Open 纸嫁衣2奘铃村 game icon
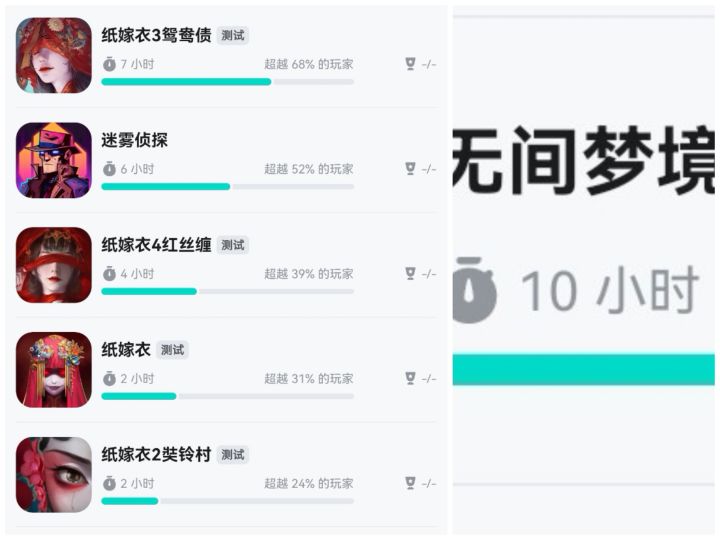This screenshot has height=540, width=720. 54,475
